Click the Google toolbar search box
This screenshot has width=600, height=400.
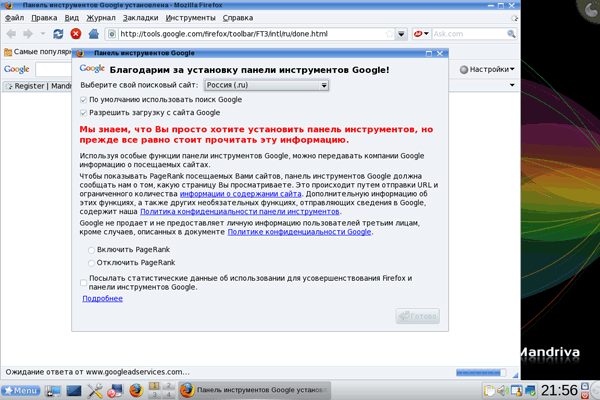[54, 70]
